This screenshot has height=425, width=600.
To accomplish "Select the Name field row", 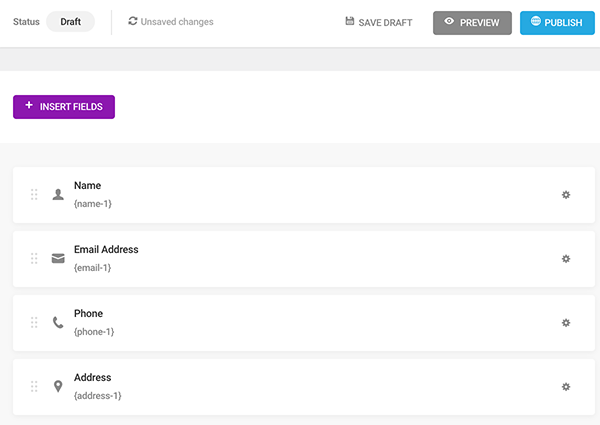I will click(300, 195).
